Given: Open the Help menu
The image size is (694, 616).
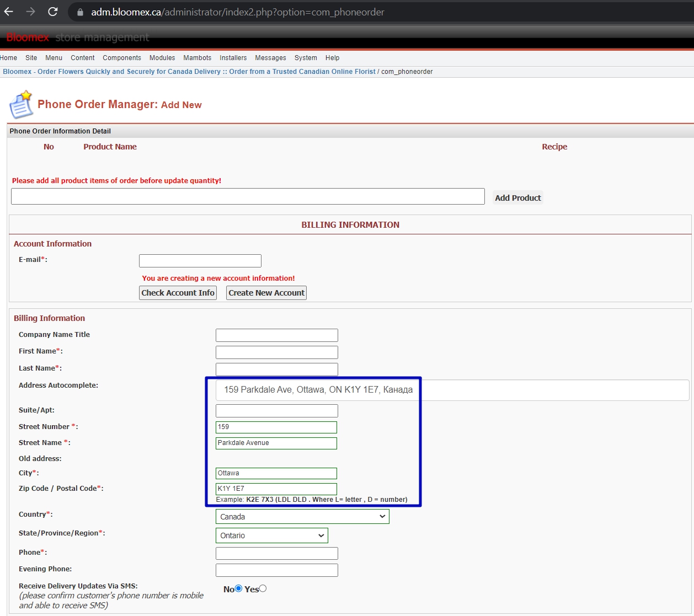Looking at the screenshot, I should point(333,58).
